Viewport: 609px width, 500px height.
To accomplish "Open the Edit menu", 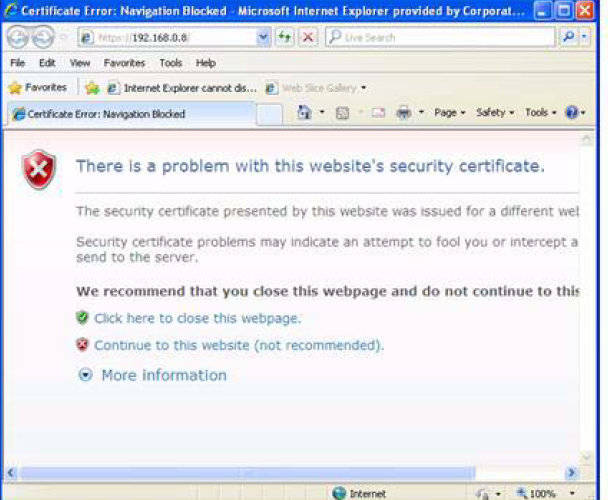I will [47, 63].
